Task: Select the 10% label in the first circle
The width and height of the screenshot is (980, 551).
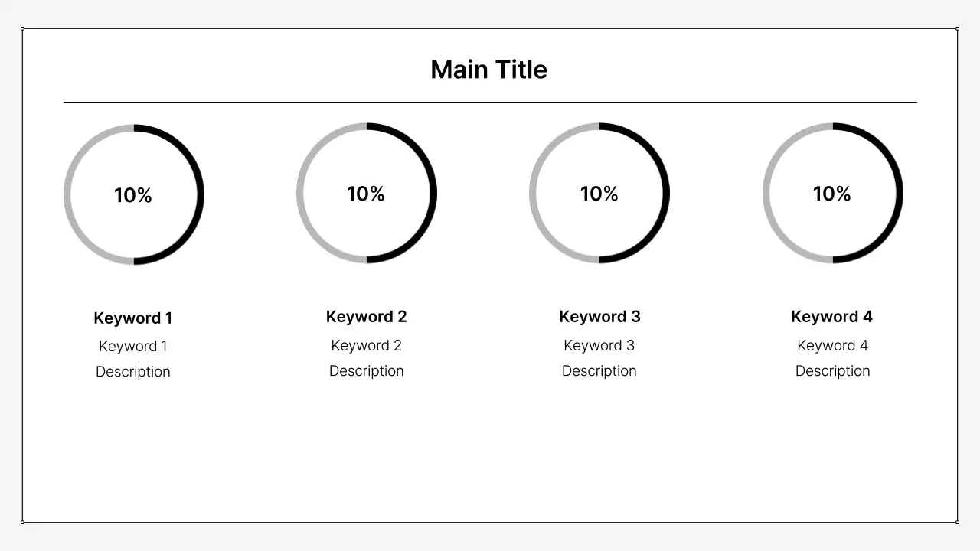Action: [133, 195]
